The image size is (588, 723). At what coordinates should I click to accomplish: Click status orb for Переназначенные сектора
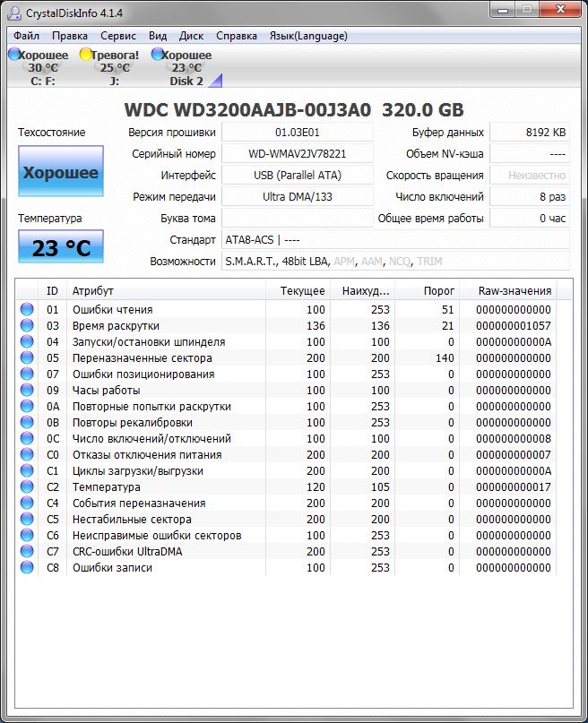(x=27, y=357)
